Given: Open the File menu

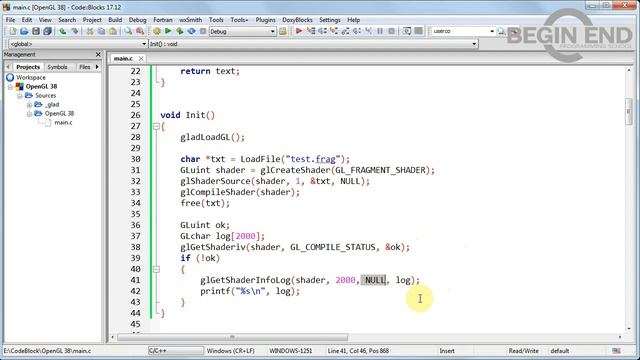Looking at the screenshot, I should click(10, 20).
